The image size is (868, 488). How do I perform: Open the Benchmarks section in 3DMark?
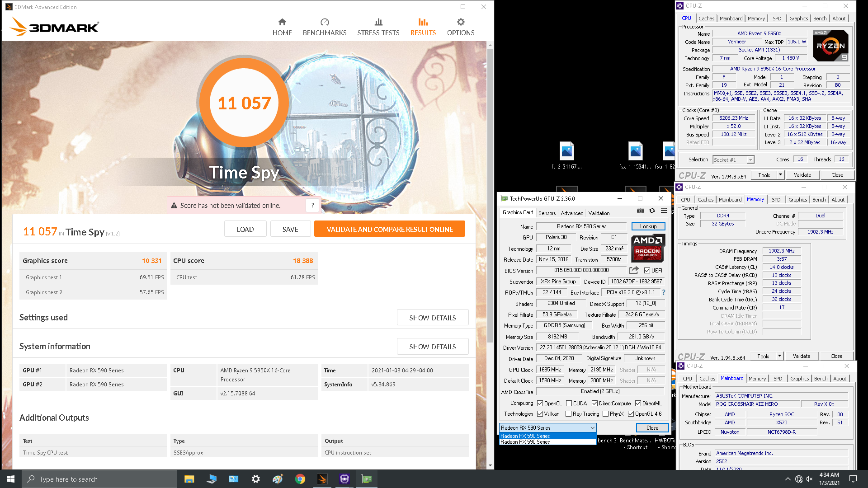click(x=325, y=27)
